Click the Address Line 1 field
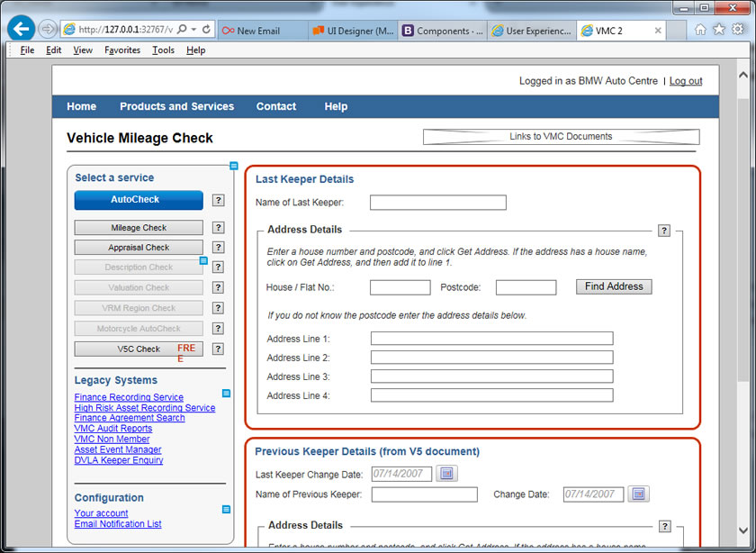Image resolution: width=756 pixels, height=553 pixels. pos(491,339)
